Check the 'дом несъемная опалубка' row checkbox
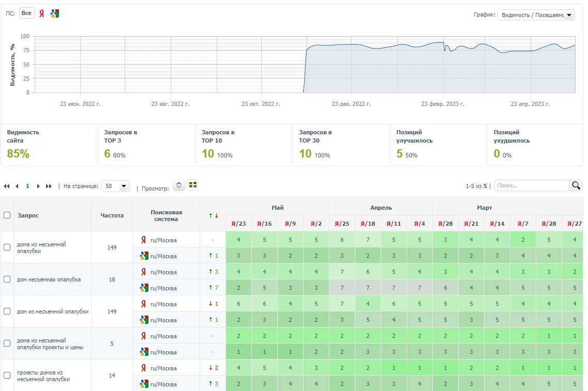 pyautogui.click(x=7, y=279)
